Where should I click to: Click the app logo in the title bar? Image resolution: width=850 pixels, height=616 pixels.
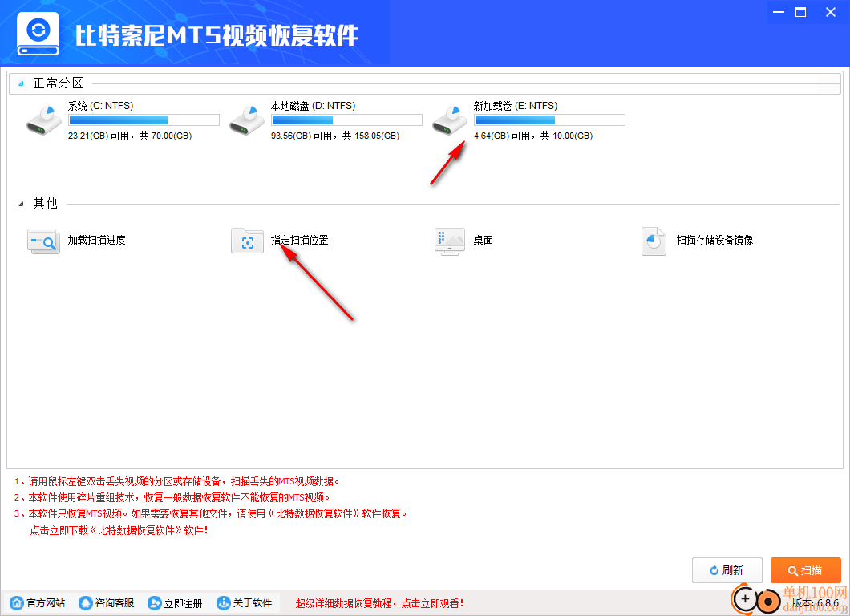38,34
